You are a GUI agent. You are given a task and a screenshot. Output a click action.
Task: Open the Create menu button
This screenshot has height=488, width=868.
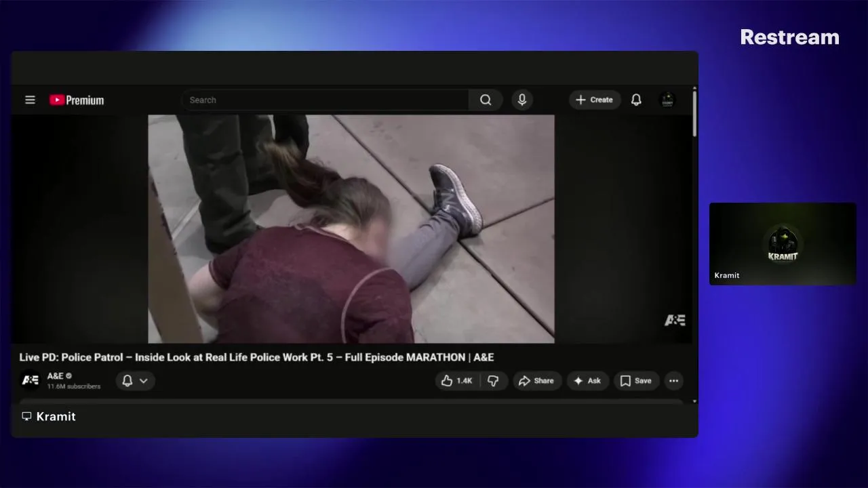click(x=595, y=100)
